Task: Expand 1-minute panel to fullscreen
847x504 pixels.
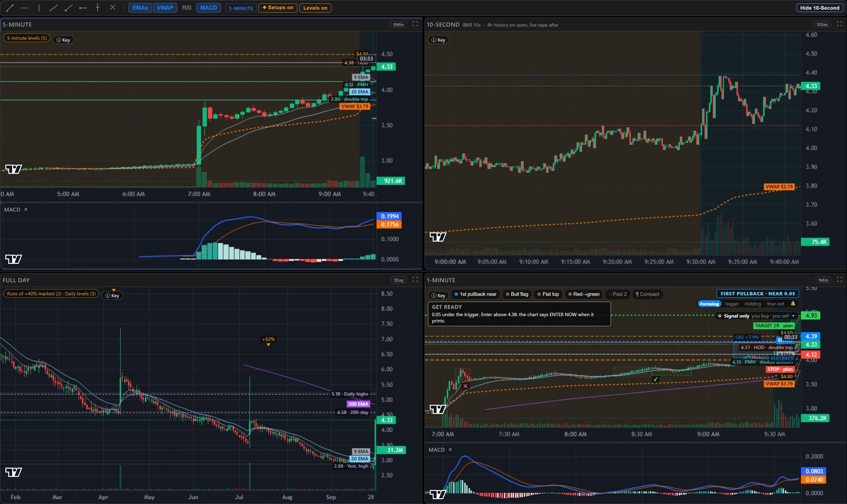Action: (x=840, y=280)
